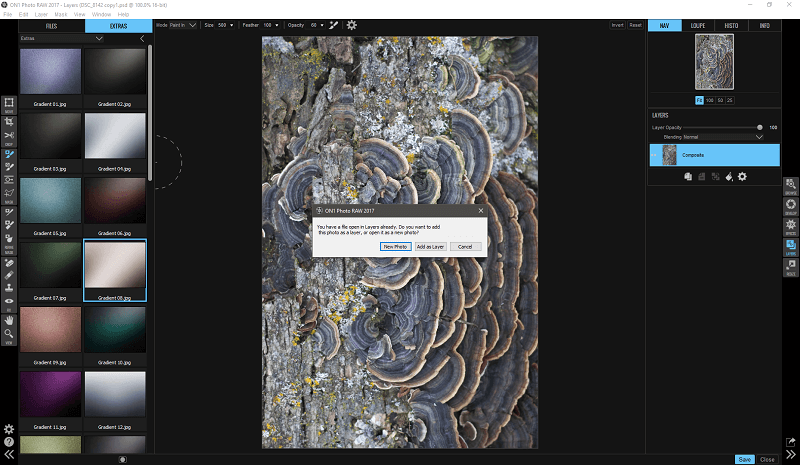Click Add as Layer in dialog

coord(431,247)
